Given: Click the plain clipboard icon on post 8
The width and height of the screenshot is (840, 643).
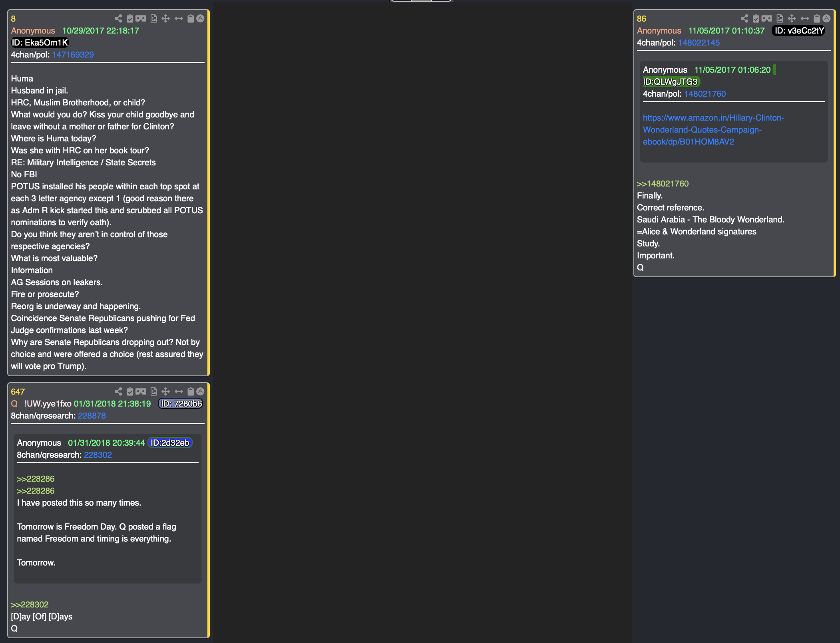Looking at the screenshot, I should pos(191,18).
